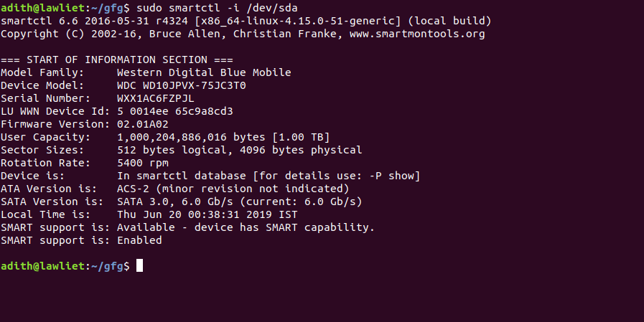Click the Western Digital Blue Mobile text

click(204, 72)
